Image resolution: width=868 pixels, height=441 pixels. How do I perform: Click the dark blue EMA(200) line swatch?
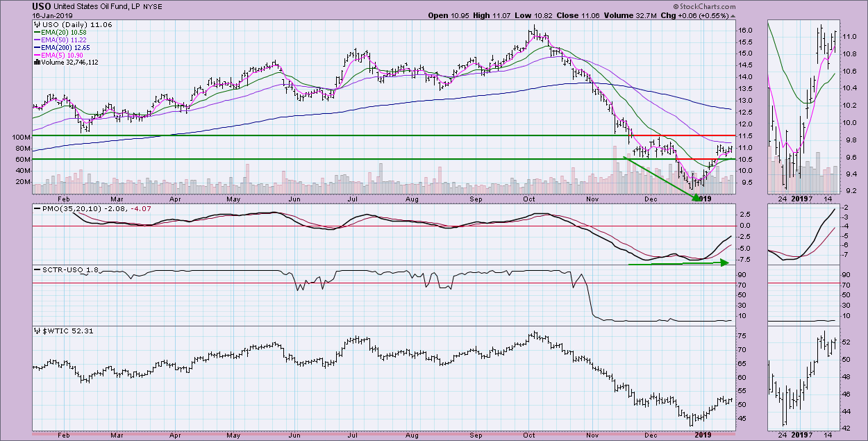coord(37,47)
